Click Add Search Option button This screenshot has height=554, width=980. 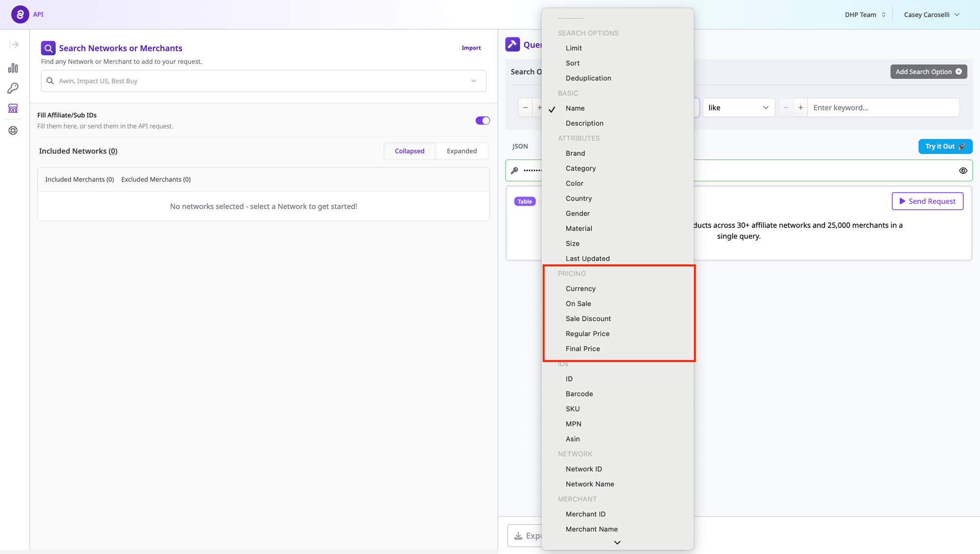tap(928, 72)
